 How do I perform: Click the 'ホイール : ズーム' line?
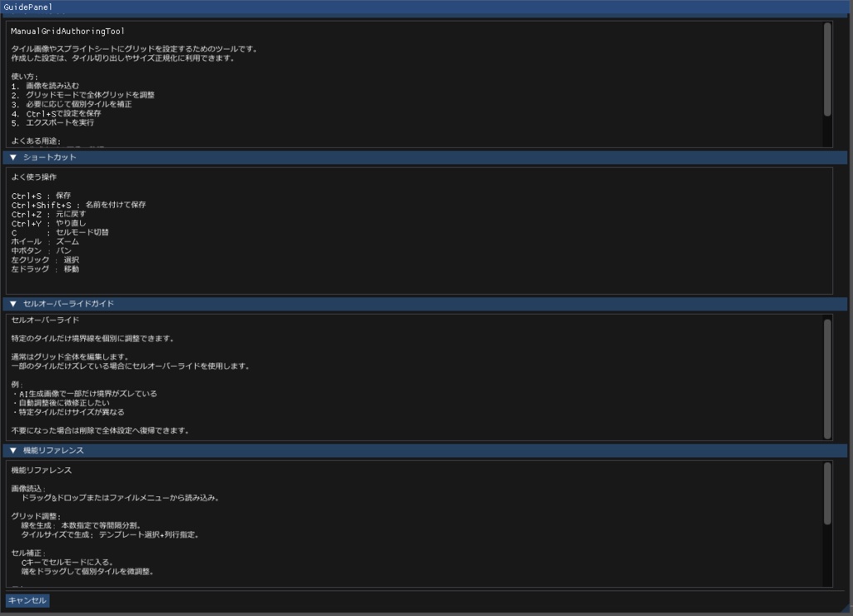coord(45,242)
